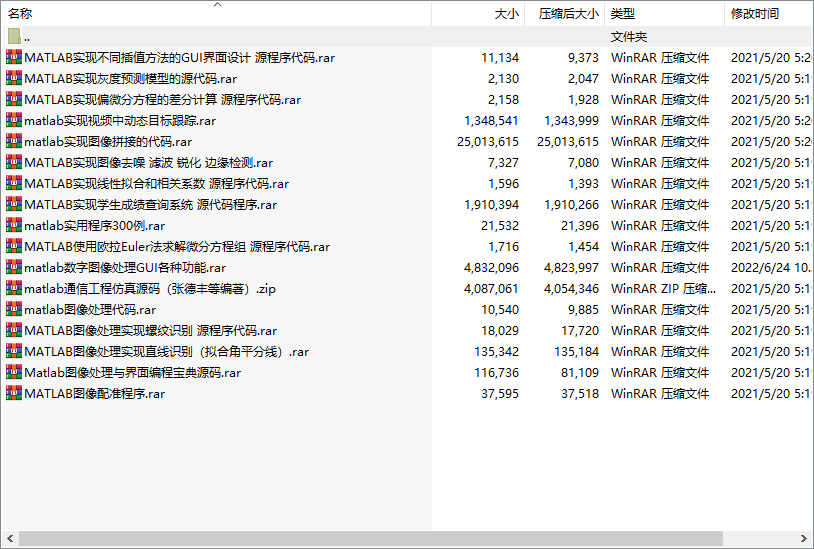This screenshot has width=814, height=549.
Task: Sort by the 修改时间 column header
Action: click(x=769, y=14)
